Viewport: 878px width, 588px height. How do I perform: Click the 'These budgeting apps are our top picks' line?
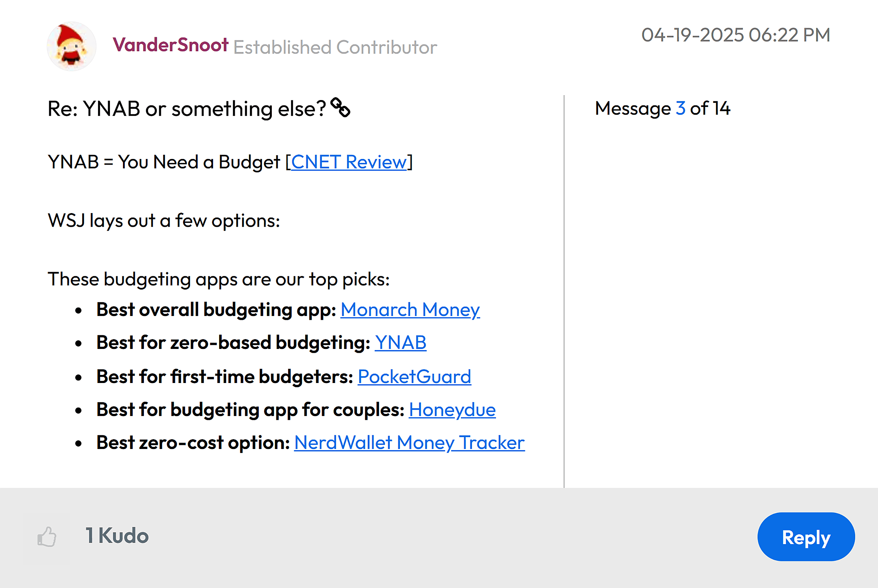(x=219, y=279)
